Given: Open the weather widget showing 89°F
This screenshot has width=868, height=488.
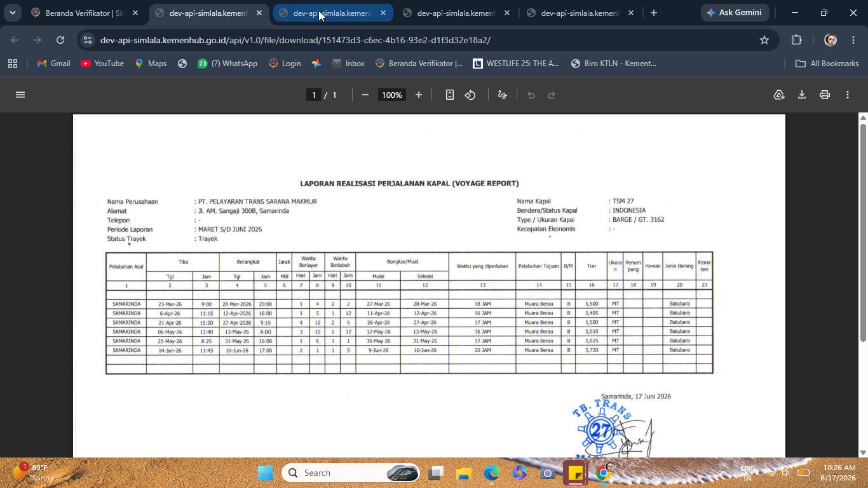Looking at the screenshot, I should point(34,473).
